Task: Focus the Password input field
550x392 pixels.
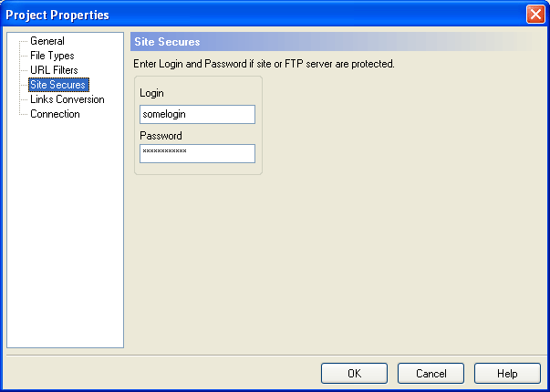Action: pos(197,153)
